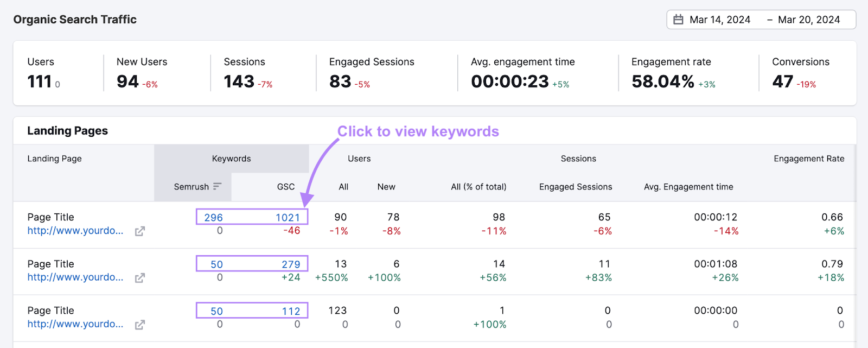Select the GSC column header
Viewport: 868px width, 348px height.
click(286, 187)
